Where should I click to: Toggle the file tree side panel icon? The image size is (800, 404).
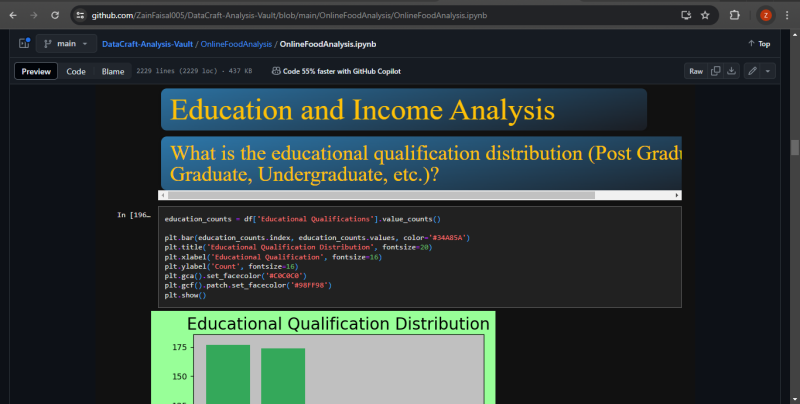point(22,44)
